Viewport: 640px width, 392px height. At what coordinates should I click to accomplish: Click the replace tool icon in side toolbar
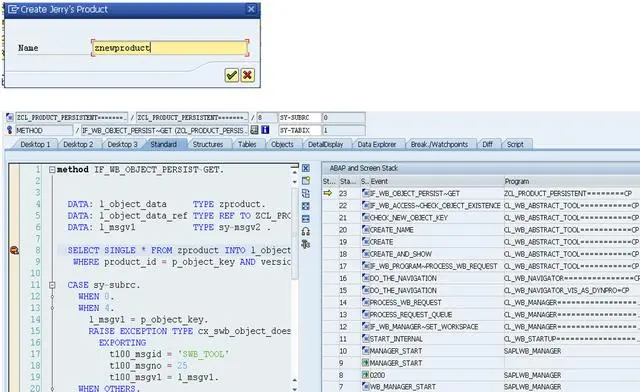306,194
